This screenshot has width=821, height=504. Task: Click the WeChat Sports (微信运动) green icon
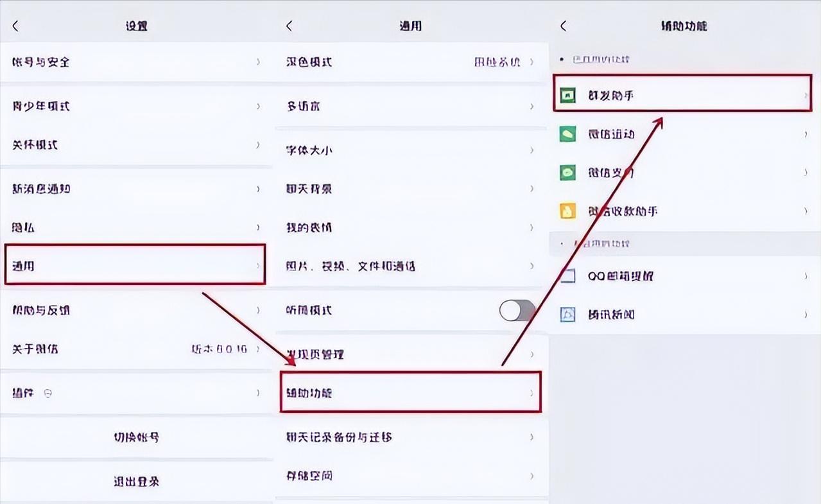[567, 134]
